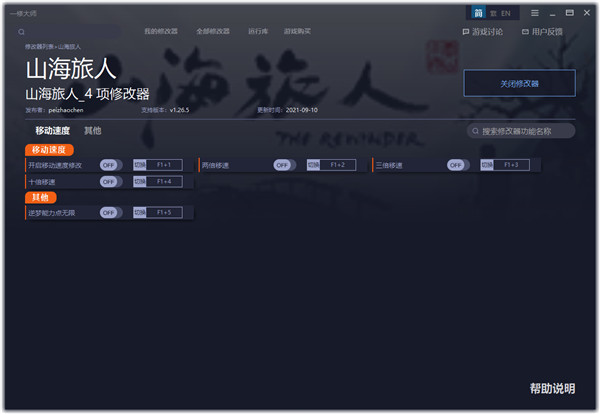600x414 pixels.
Task: Maximize the trainer window
Action: click(x=569, y=13)
